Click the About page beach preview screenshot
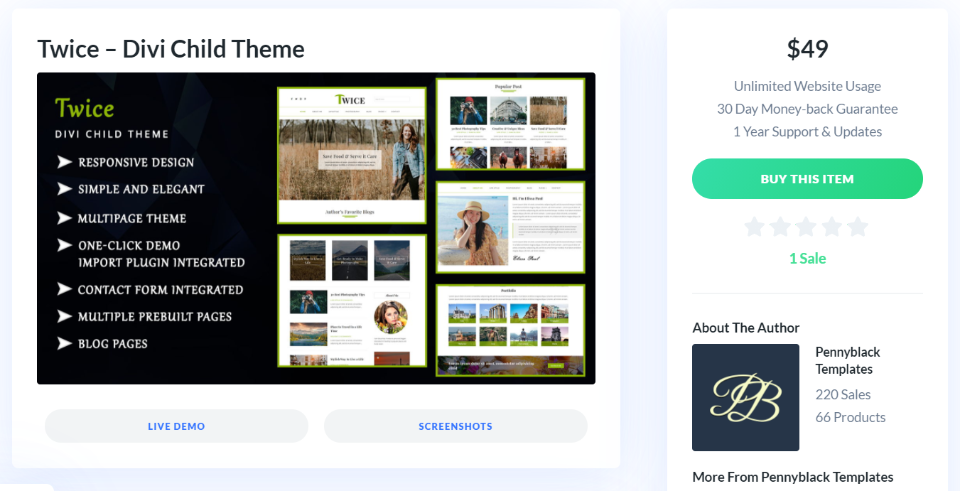Screen dimensions: 960x491 coord(510,227)
